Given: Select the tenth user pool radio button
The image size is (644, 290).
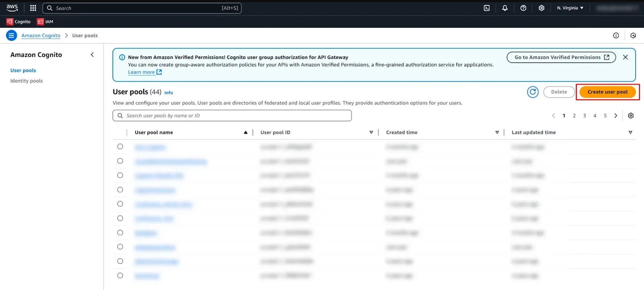Looking at the screenshot, I should (x=120, y=275).
